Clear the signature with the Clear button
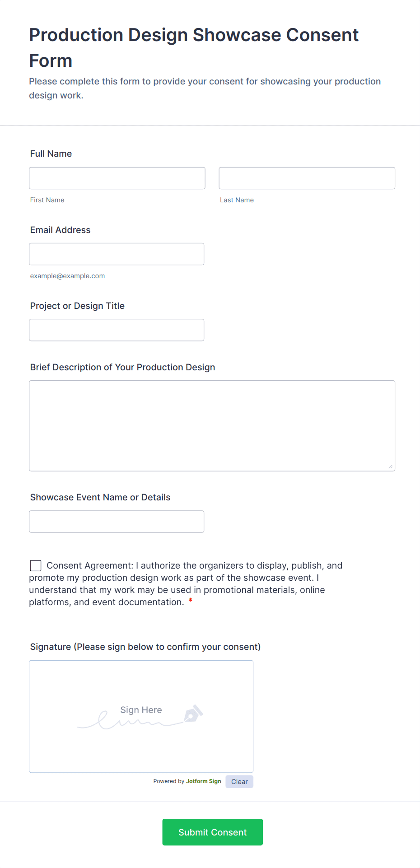Screen dimensions: 420x868 click(x=239, y=782)
